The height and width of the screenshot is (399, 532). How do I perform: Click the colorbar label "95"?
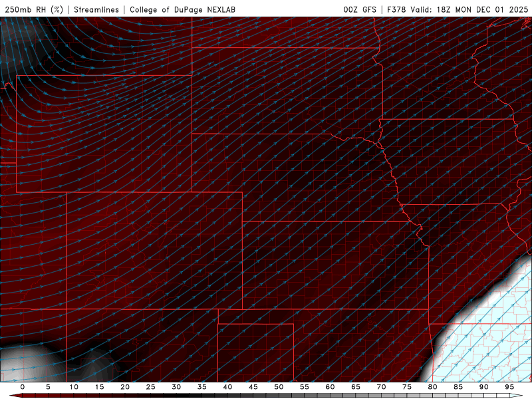tap(509, 387)
